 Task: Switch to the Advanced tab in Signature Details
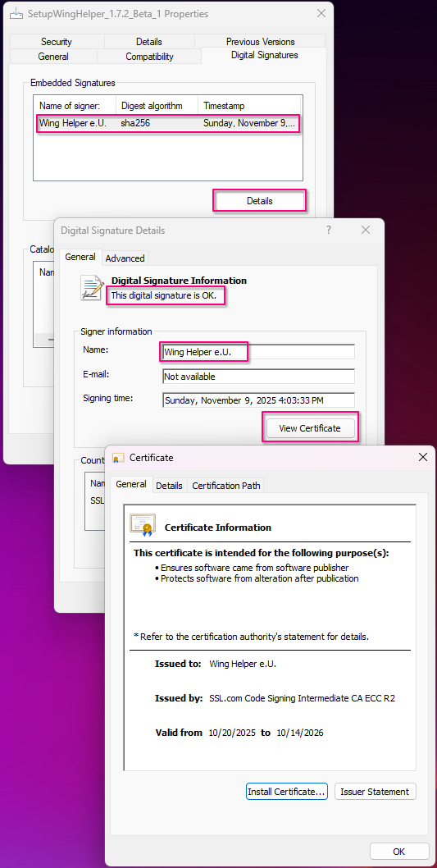point(125,258)
